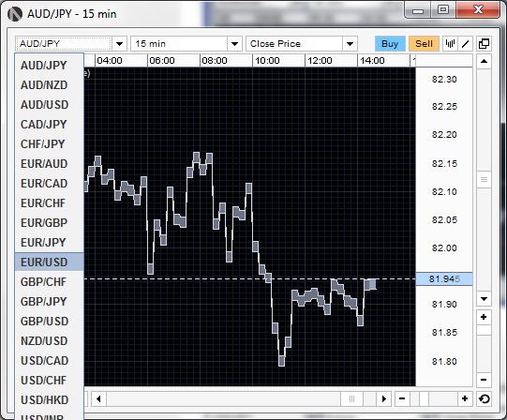The width and height of the screenshot is (507, 420).
Task: Click the chart type bars icon
Action: tap(450, 44)
